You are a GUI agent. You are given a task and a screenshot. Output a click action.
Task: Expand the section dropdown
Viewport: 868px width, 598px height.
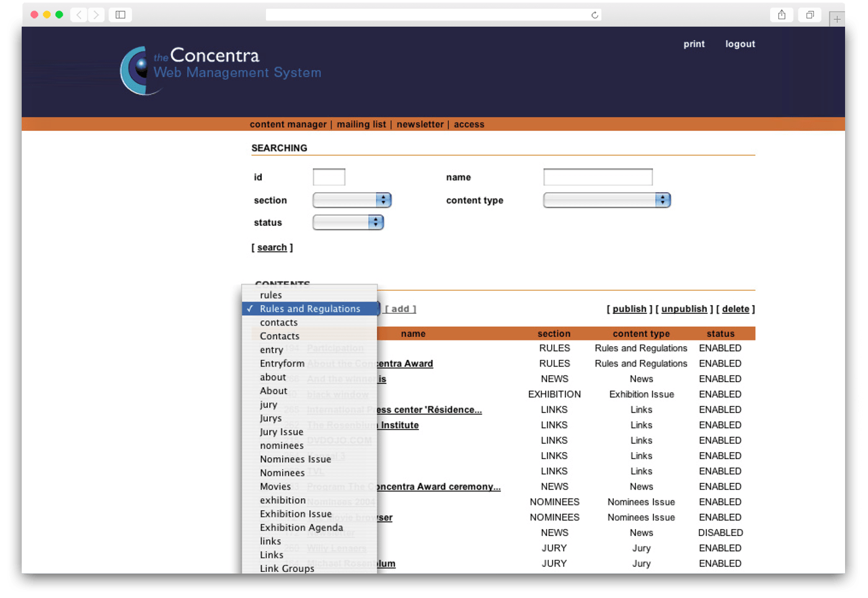352,200
